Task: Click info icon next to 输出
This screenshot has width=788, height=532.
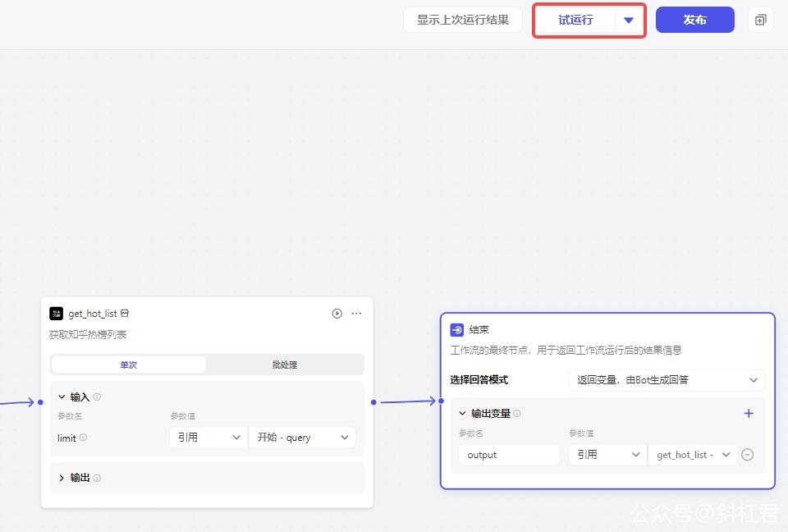Action: point(97,478)
